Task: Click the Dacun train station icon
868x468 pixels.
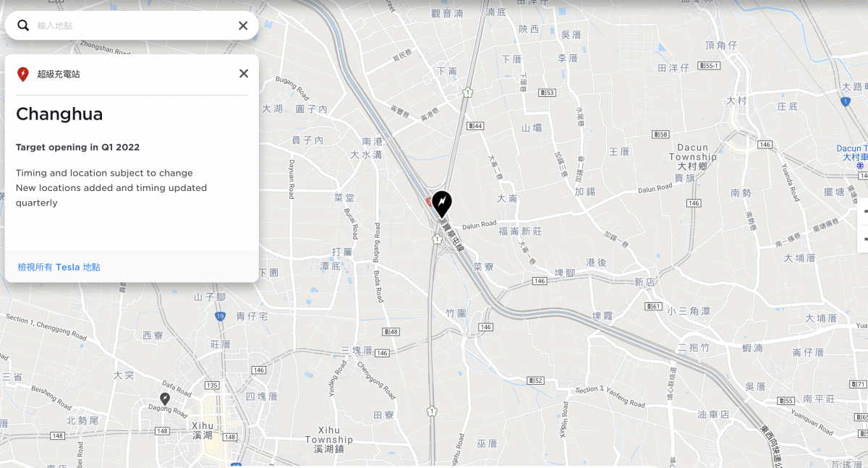Action: [x=861, y=166]
